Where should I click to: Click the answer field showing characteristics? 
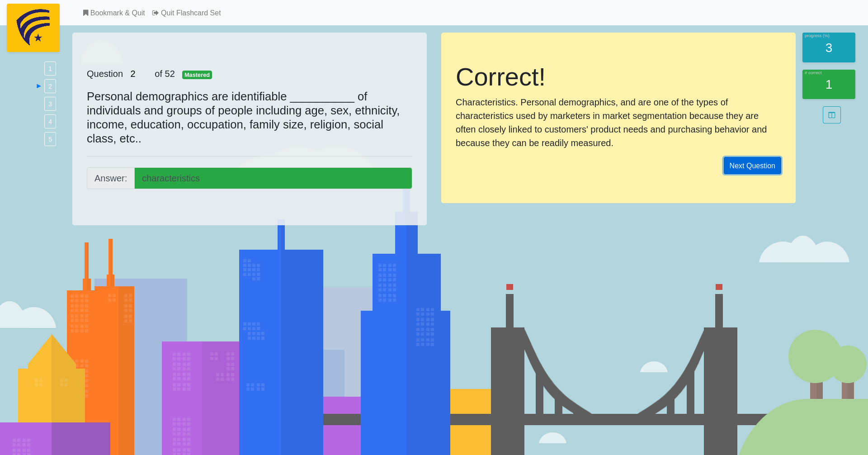click(273, 178)
